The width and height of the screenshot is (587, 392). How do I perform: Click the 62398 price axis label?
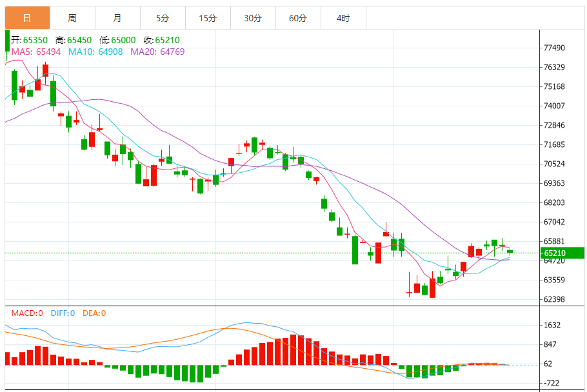554,299
